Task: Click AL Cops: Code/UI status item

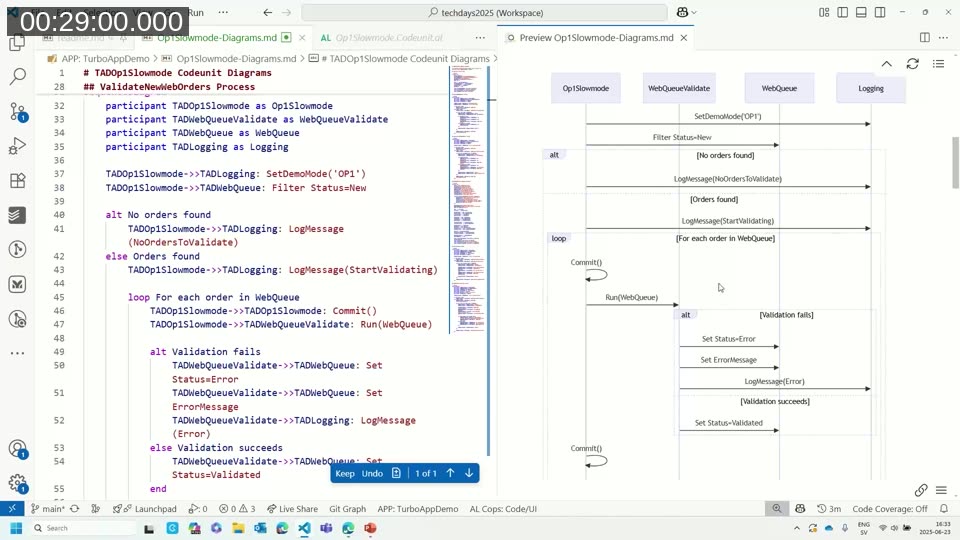Action: [x=503, y=509]
